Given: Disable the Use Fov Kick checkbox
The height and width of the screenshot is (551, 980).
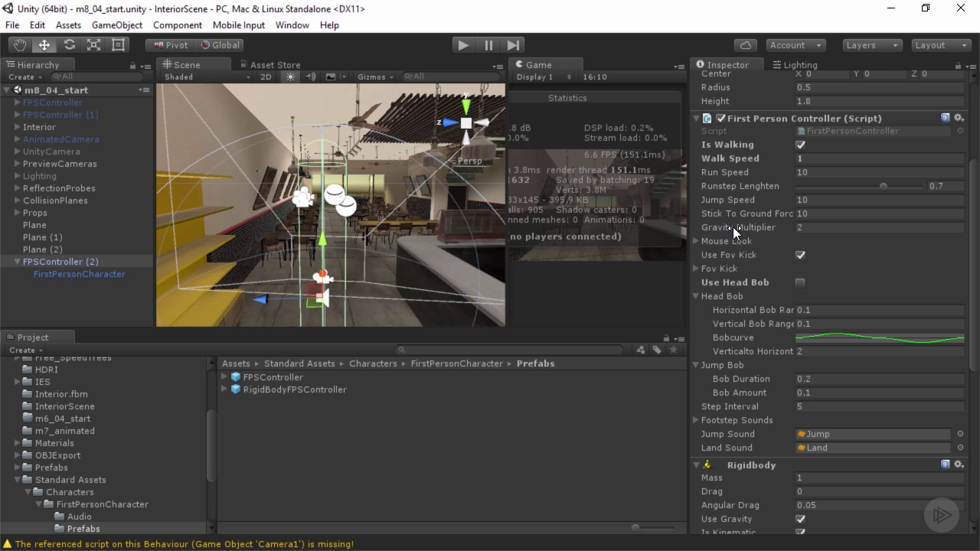Looking at the screenshot, I should [800, 255].
